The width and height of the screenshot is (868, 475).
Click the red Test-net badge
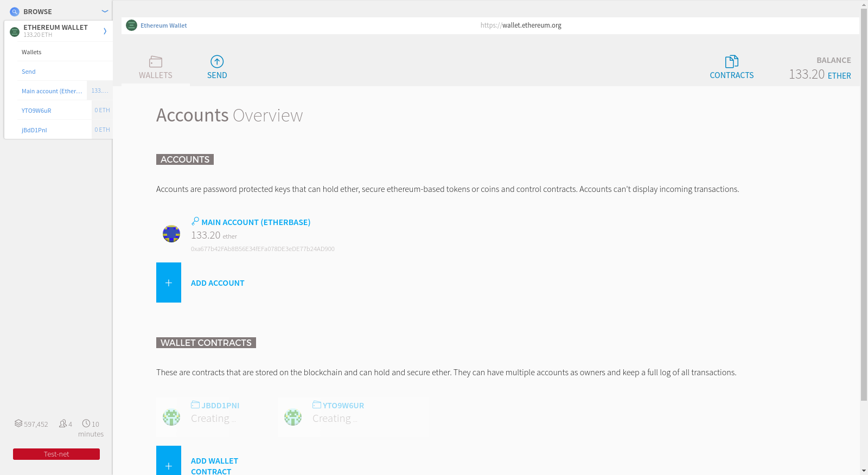click(x=56, y=454)
